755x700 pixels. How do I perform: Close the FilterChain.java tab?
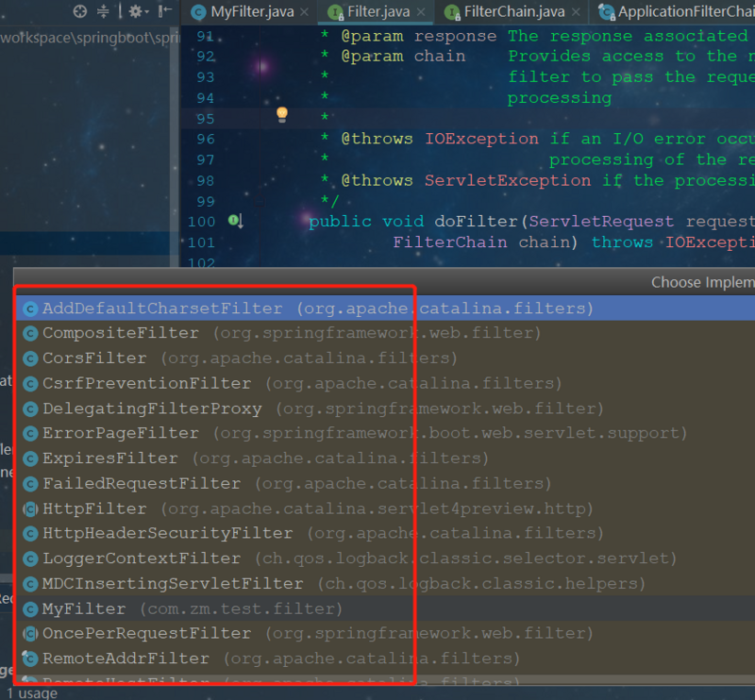[x=576, y=11]
